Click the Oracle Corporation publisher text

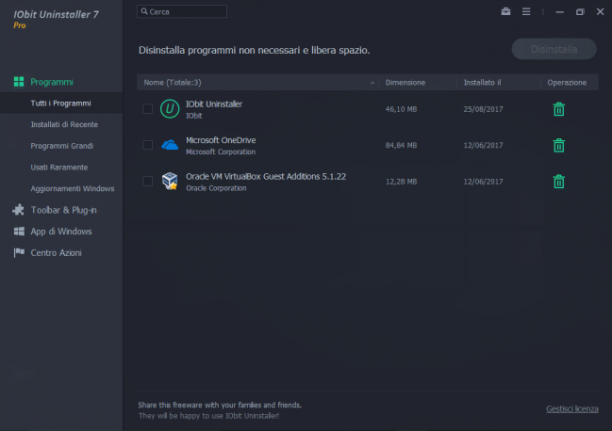[x=216, y=188]
